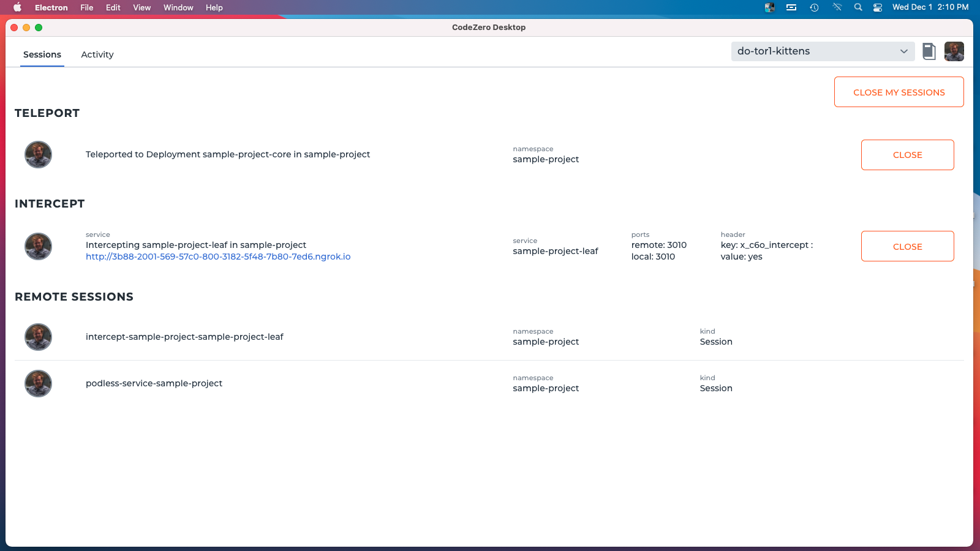The image size is (980, 551).
Task: Expand the do-tor1-kittens cluster dropdown
Action: [823, 51]
